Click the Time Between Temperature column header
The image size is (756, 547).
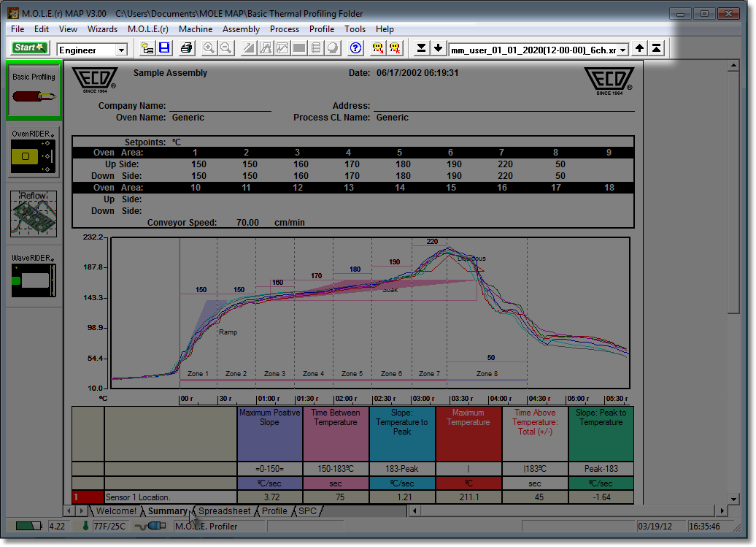(x=336, y=434)
